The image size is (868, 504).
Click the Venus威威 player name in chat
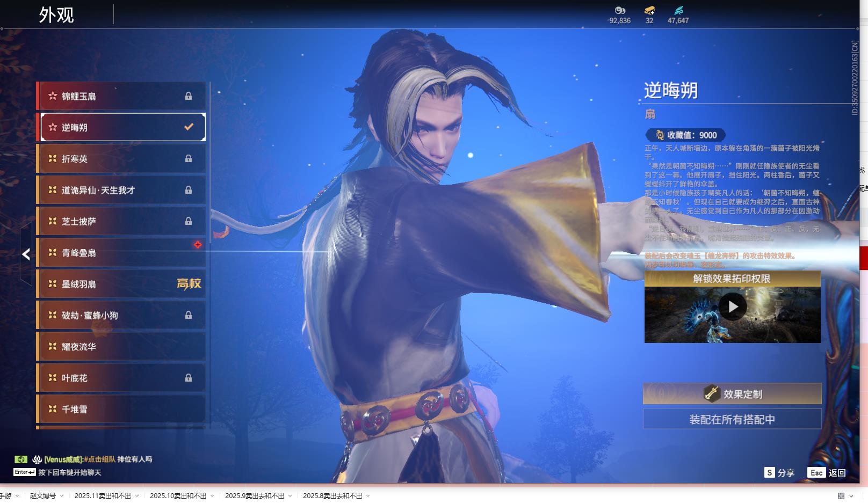[63, 459]
